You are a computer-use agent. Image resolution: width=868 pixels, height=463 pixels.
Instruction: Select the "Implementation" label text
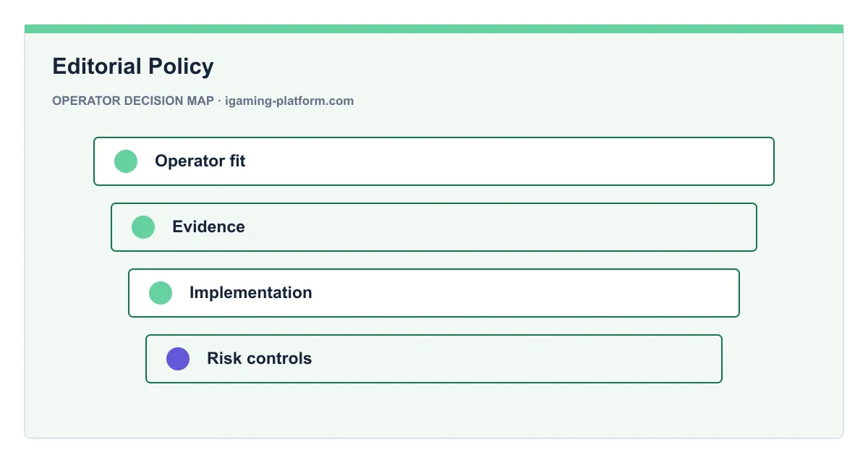pos(251,293)
